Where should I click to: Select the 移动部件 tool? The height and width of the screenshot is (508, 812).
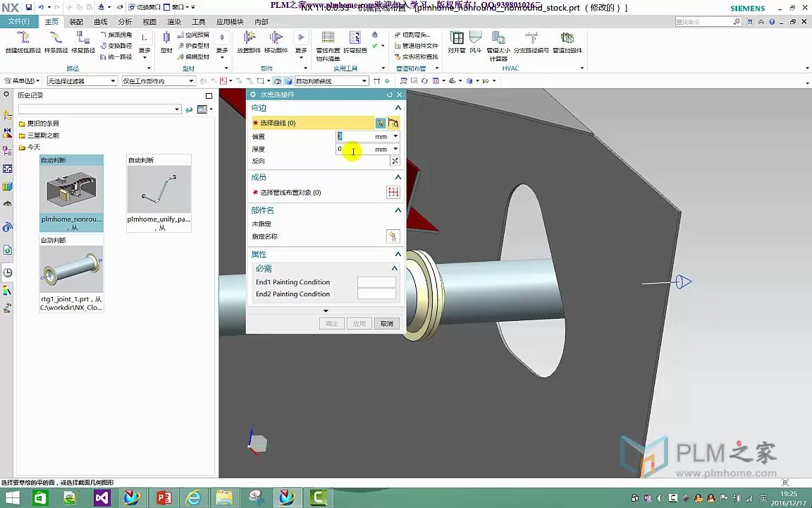[x=276, y=42]
